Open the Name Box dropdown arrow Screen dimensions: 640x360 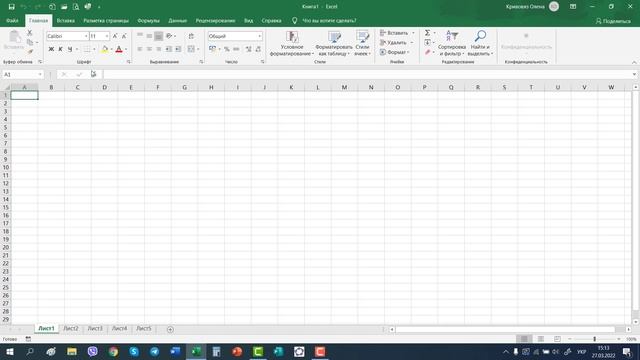coord(40,74)
